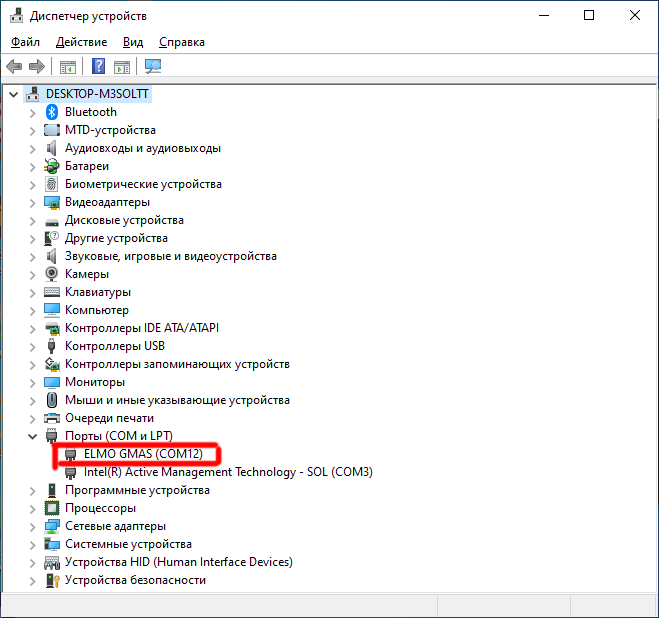Click the Контроллеры USB plug icon

[52, 346]
